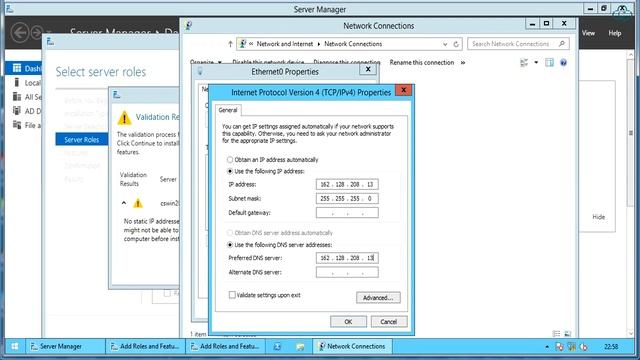Screen dimensions: 640x360
Task: Close the Ethernet0 Properties dialog
Action: tap(368, 69)
